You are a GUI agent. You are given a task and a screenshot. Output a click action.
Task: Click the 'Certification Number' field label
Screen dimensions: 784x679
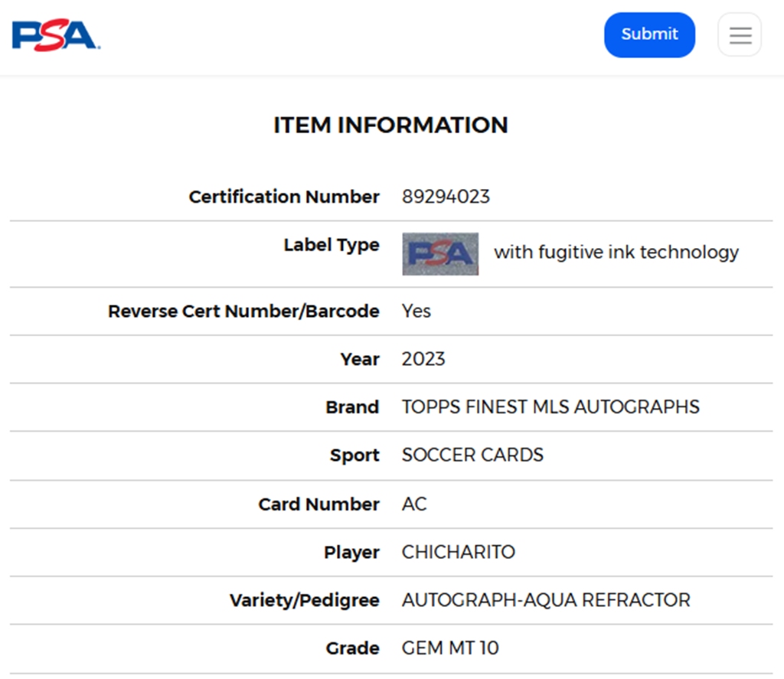pyautogui.click(x=284, y=197)
